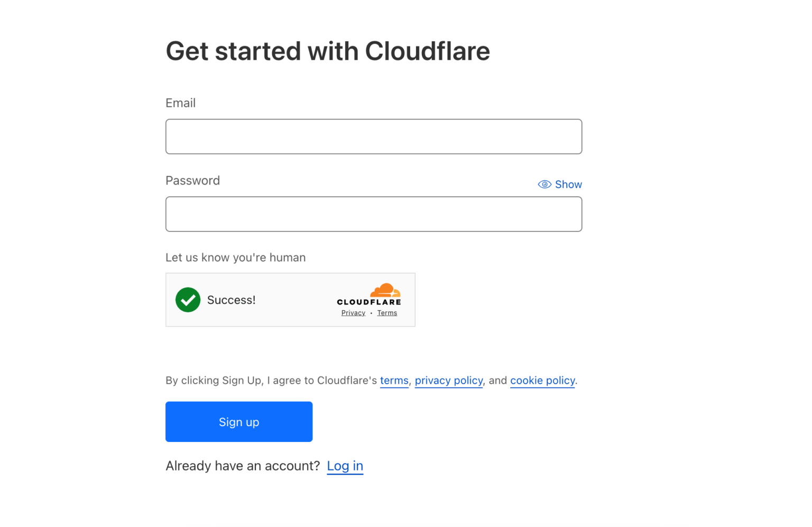Click the Privacy link in the captcha widget
Viewport: 812px width, 527px height.
pyautogui.click(x=353, y=312)
